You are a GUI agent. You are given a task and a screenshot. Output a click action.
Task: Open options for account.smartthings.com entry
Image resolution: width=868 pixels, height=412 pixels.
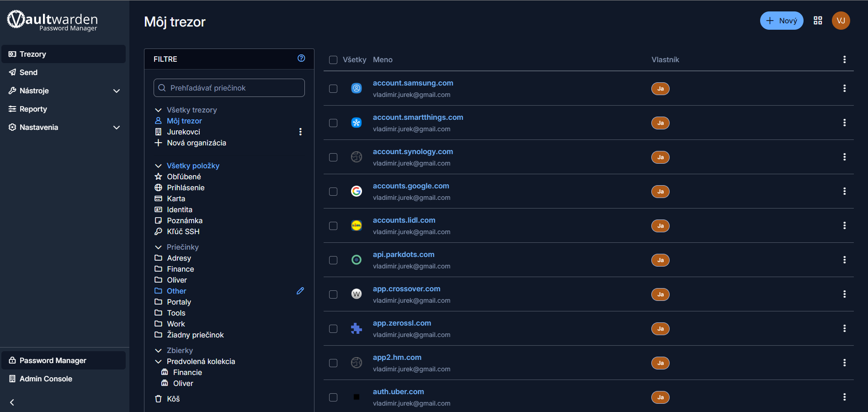point(844,123)
